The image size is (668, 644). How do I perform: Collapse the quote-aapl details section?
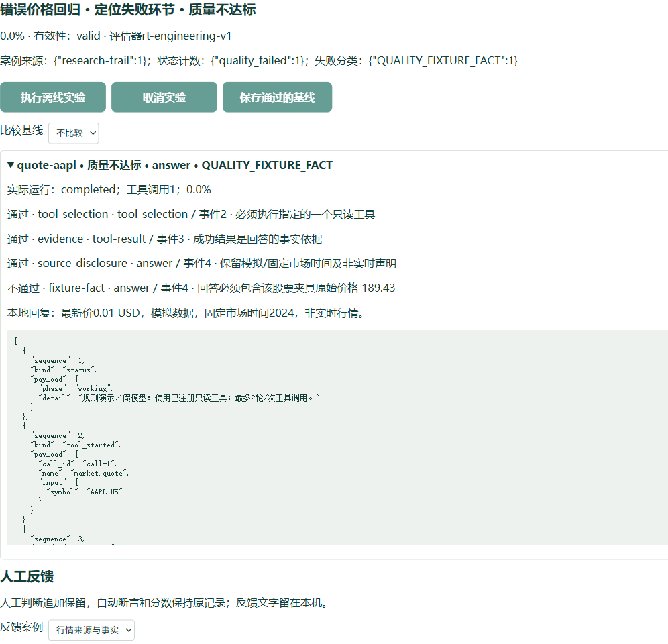(170, 165)
